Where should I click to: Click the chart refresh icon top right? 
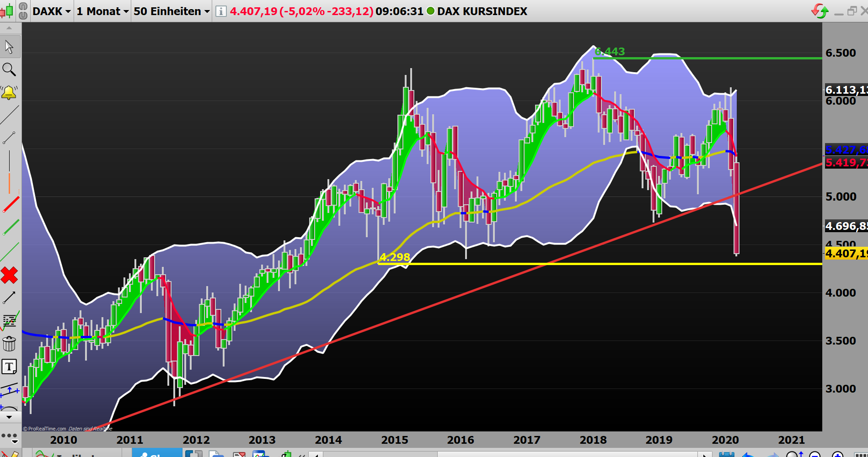pos(820,10)
